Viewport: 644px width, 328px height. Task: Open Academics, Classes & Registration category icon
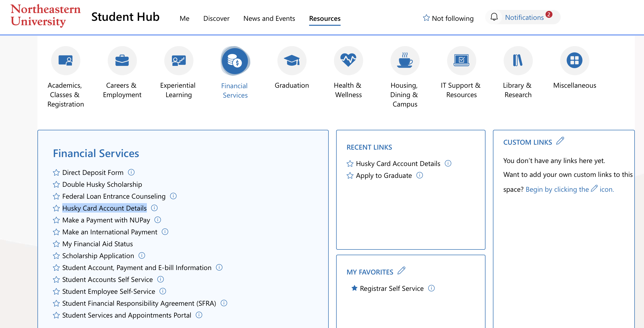click(65, 61)
